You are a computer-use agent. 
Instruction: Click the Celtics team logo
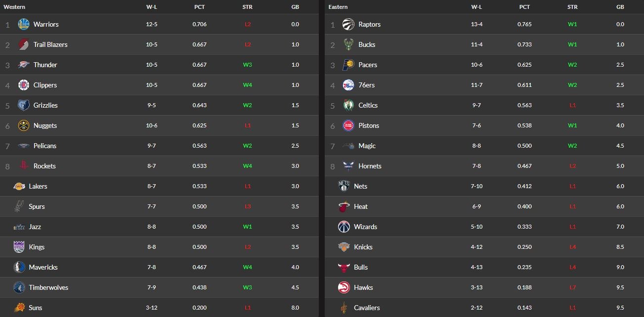348,105
